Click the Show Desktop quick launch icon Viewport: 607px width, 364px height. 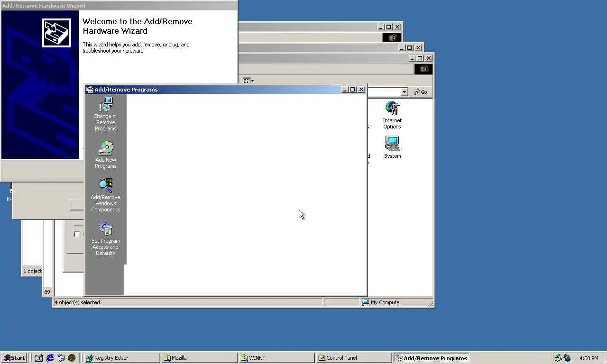tap(39, 358)
